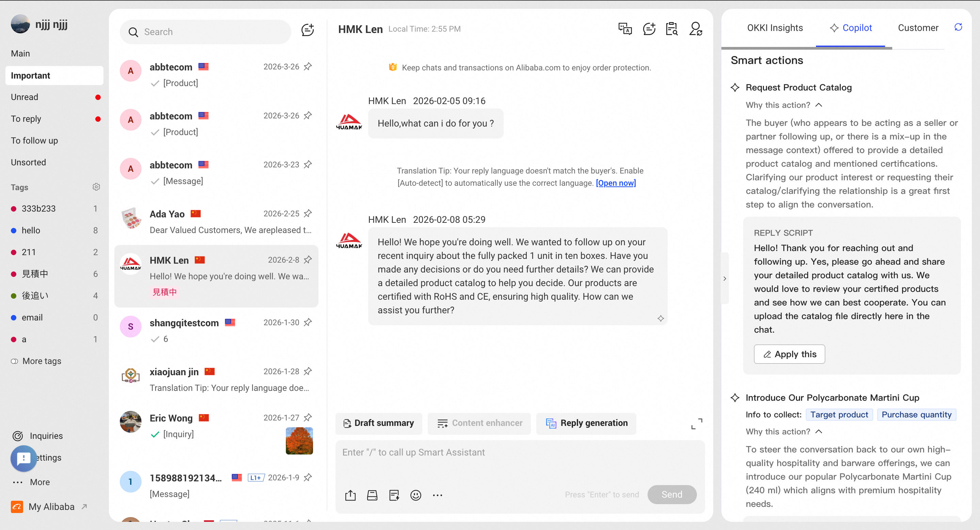This screenshot has height=530, width=980.
Task: Click the Search conversations field
Action: coord(206,32)
